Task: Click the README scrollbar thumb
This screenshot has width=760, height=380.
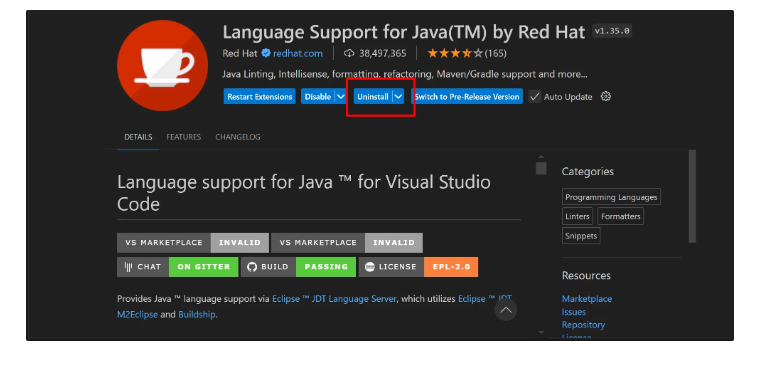Action: tap(541, 168)
